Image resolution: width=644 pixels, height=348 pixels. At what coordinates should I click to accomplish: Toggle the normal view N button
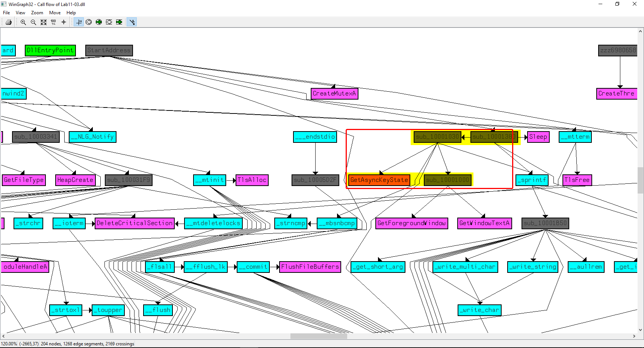coord(79,22)
